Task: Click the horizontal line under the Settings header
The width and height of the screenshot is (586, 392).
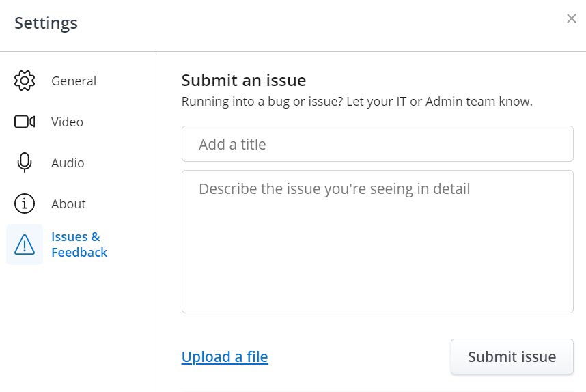Action: click(x=293, y=51)
